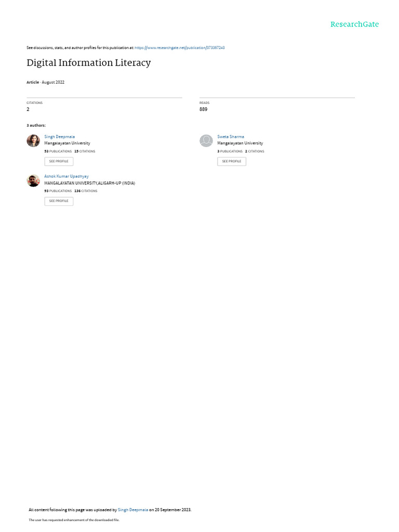Open Singh Deepmala link in the upload footer note
Screen dimensions: 399x532
coord(132,510)
